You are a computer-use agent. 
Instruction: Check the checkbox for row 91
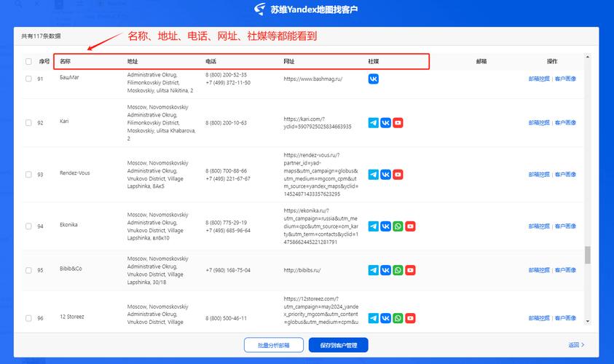(x=28, y=79)
